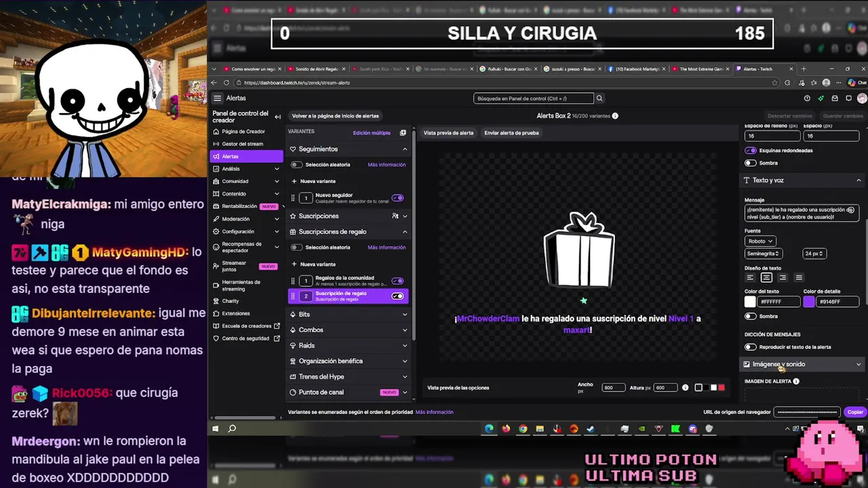Click Nueva variante under Seguimientos
Viewport: 868px width, 488px height.
[313, 182]
